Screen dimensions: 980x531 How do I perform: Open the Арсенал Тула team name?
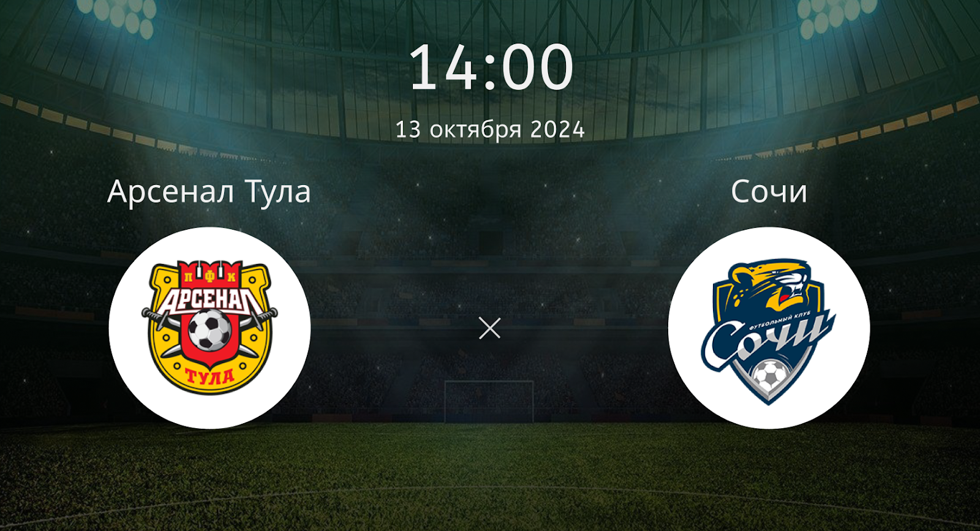[209, 192]
